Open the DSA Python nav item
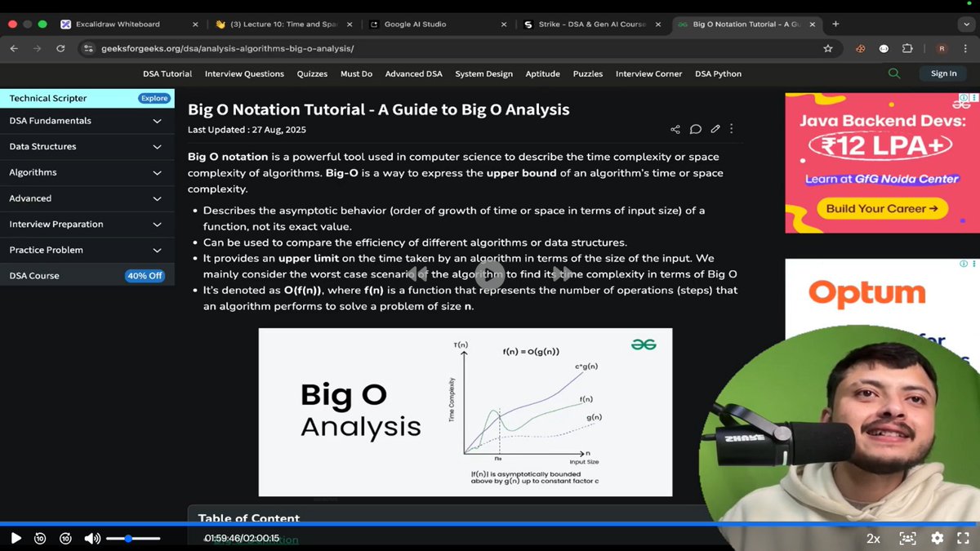Screen dimensions: 980x551 pos(718,73)
